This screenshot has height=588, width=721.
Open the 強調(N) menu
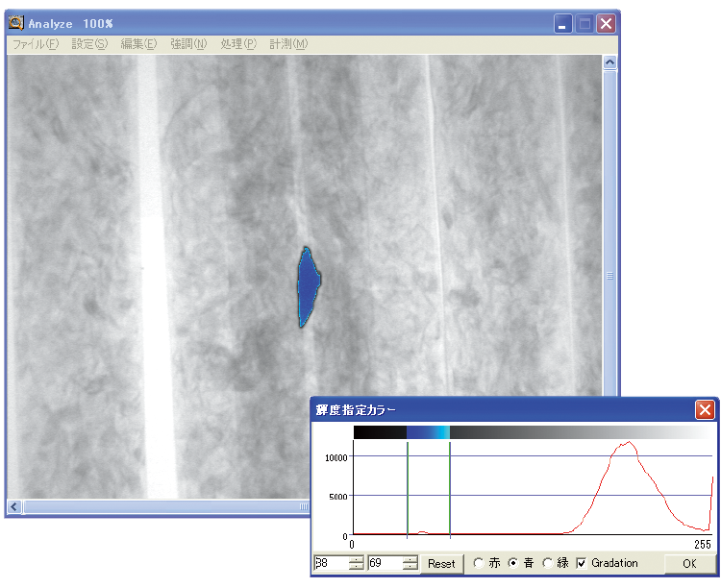(x=188, y=44)
